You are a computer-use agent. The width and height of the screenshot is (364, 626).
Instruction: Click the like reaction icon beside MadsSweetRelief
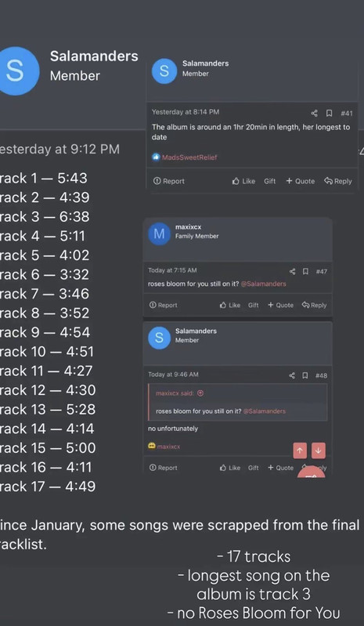(x=156, y=157)
